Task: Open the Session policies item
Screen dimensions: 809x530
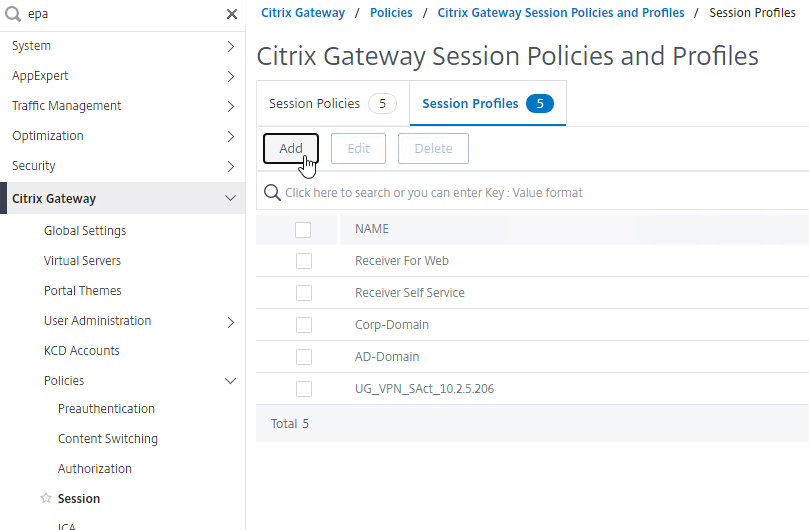Action: click(79, 499)
